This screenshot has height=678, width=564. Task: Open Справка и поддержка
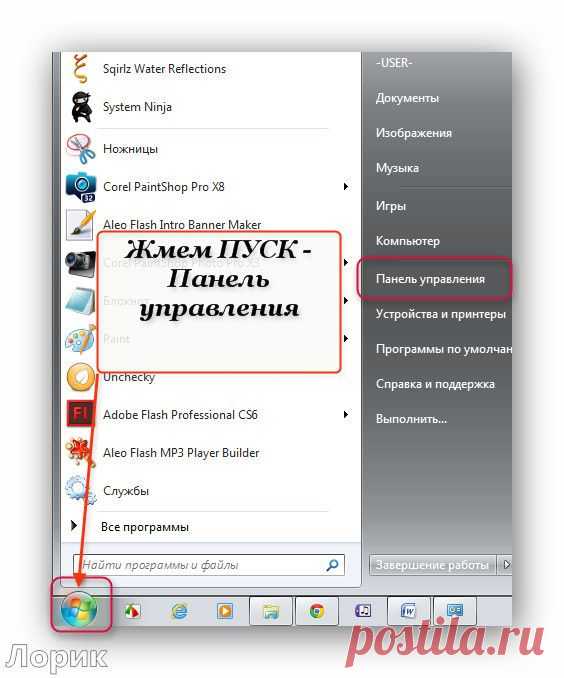435,384
